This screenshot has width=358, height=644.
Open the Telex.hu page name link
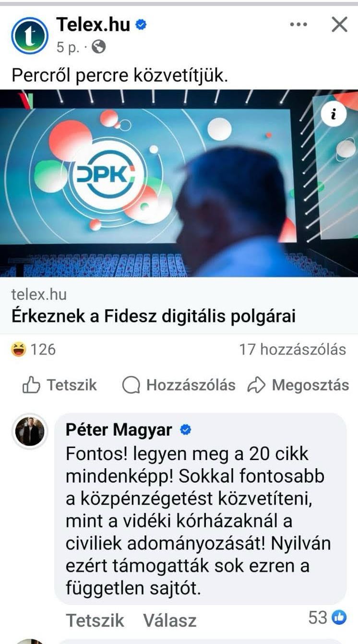tap(93, 24)
